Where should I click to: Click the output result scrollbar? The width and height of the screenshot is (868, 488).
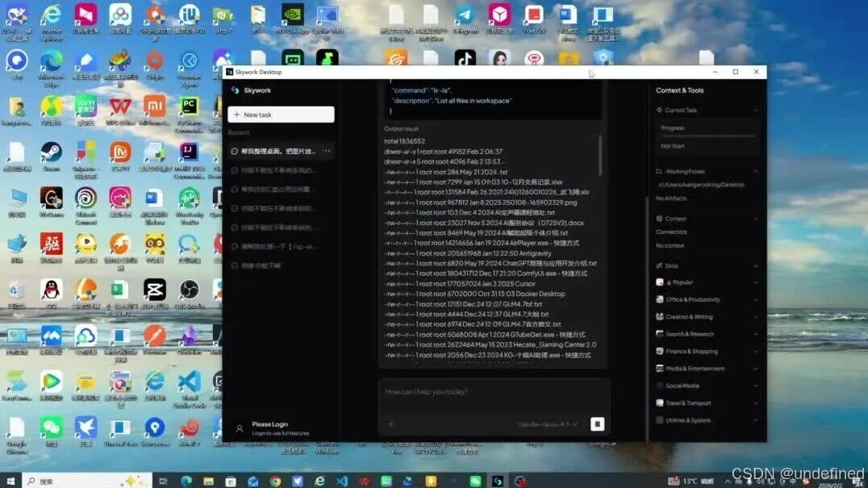[x=599, y=156]
